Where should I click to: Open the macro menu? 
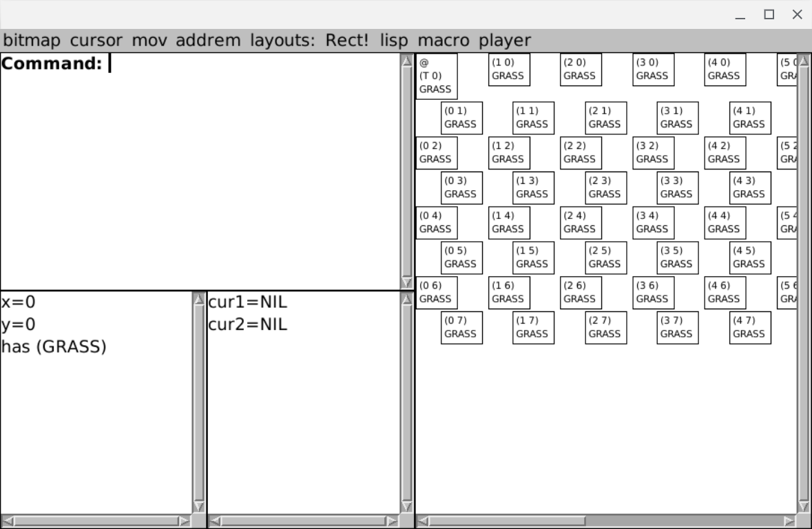(444, 40)
